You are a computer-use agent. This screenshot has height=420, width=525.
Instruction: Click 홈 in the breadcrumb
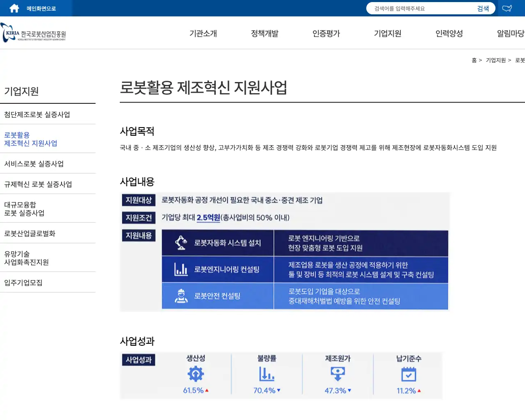(x=474, y=60)
